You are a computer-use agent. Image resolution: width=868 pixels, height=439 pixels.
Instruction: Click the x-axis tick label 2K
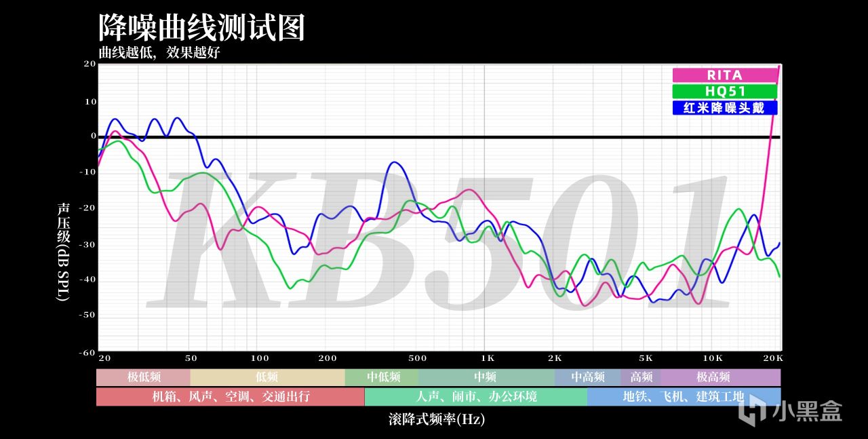(555, 358)
